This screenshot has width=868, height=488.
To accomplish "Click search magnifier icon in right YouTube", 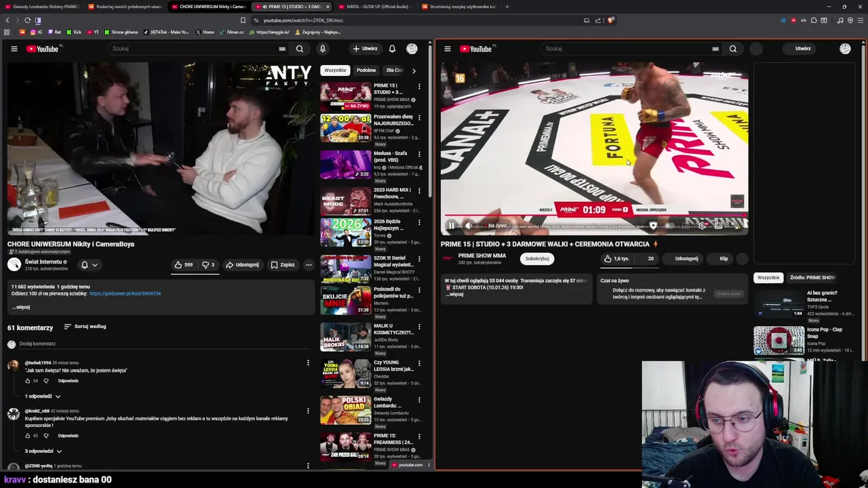I will tap(733, 49).
